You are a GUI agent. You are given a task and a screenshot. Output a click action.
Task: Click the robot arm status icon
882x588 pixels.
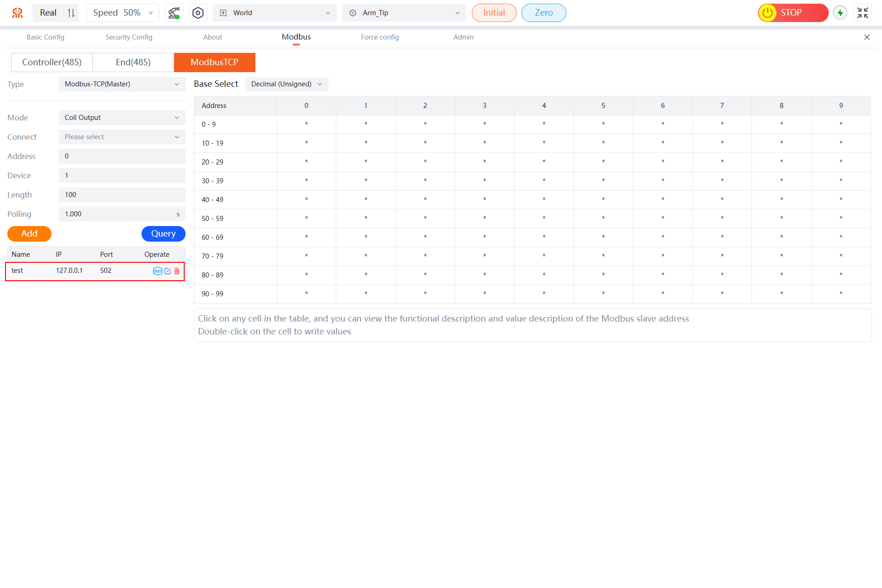(174, 13)
